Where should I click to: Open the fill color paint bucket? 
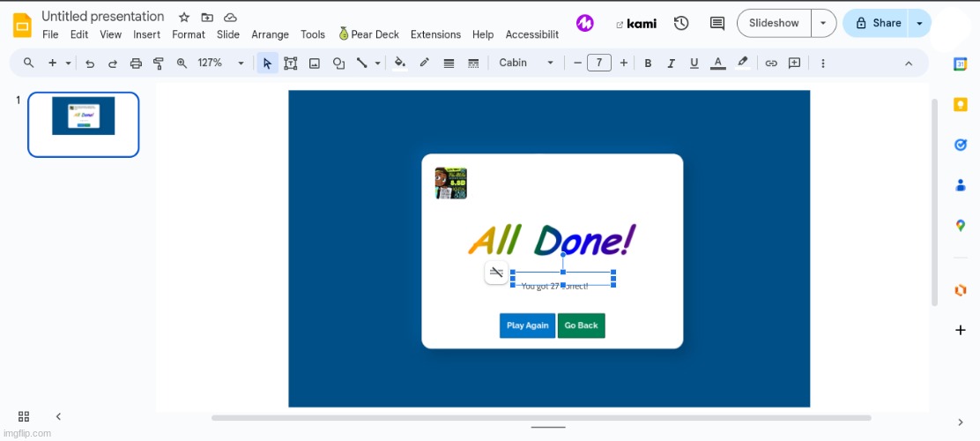coord(400,63)
